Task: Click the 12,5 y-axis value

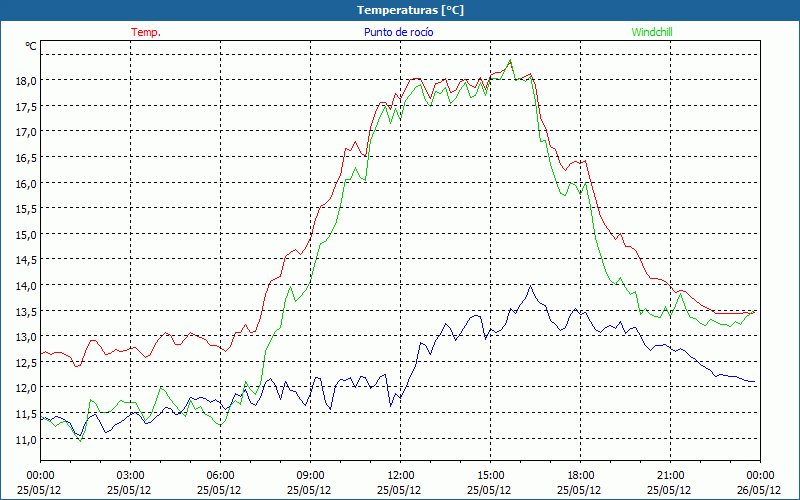Action: pos(27,362)
